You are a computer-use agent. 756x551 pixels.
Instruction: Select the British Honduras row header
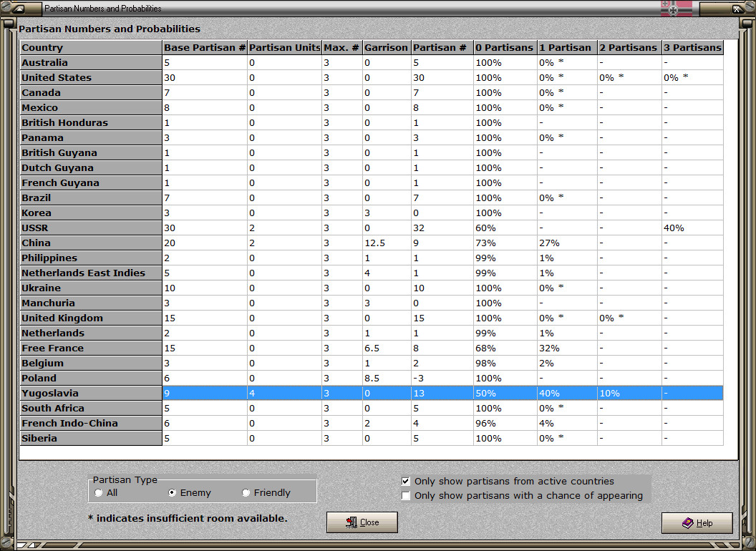[91, 122]
